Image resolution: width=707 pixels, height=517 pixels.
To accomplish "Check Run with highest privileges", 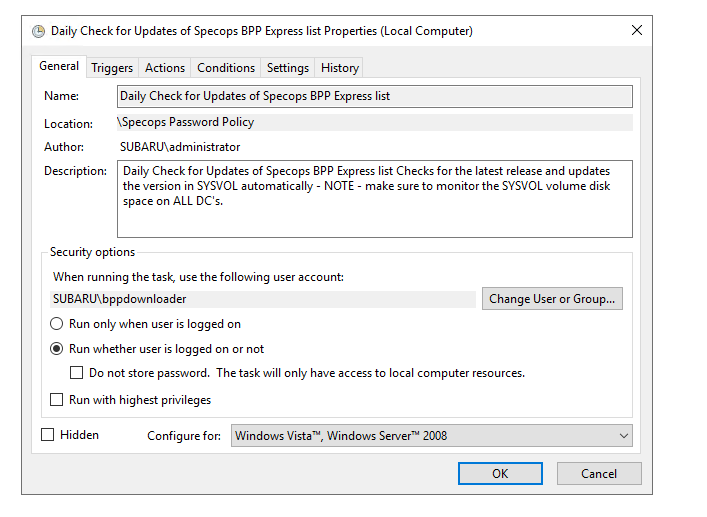I will (56, 399).
